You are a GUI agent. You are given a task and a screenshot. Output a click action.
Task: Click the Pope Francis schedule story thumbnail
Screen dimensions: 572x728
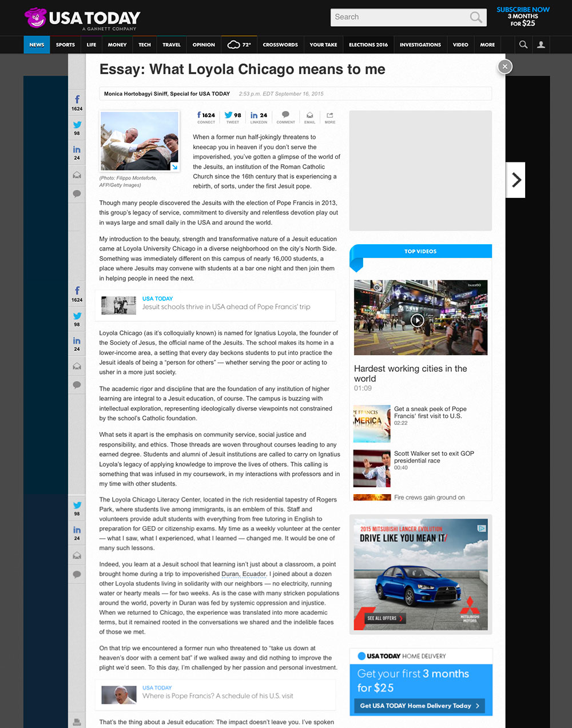click(x=119, y=695)
